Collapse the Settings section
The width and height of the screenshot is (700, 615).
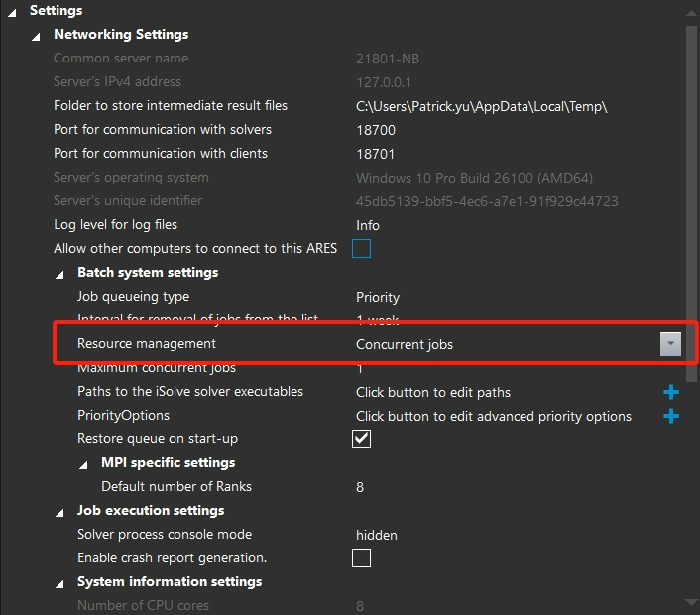[13, 11]
